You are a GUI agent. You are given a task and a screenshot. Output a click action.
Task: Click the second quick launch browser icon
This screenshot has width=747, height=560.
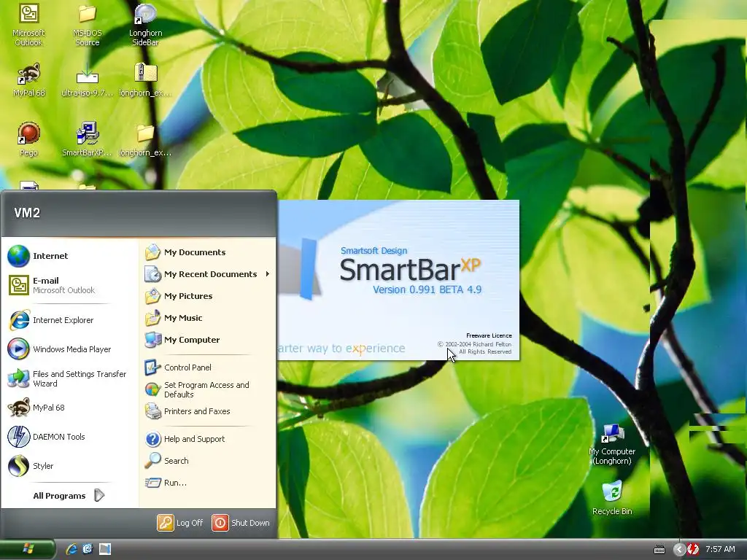(x=88, y=549)
